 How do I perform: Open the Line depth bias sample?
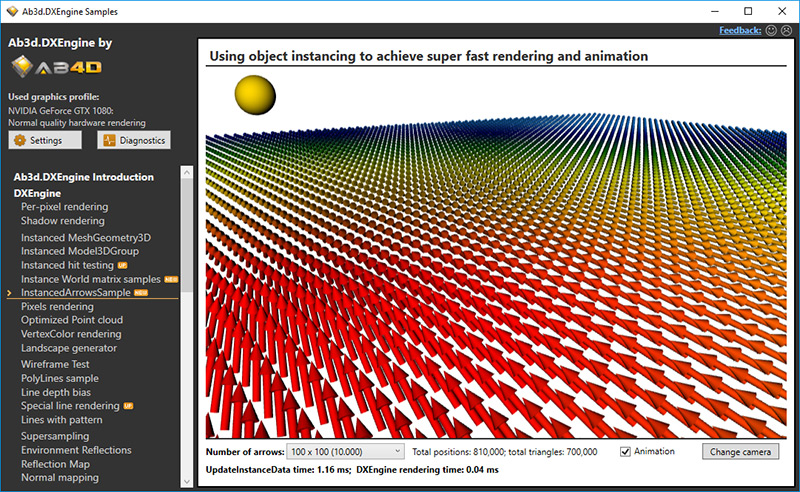pos(56,392)
